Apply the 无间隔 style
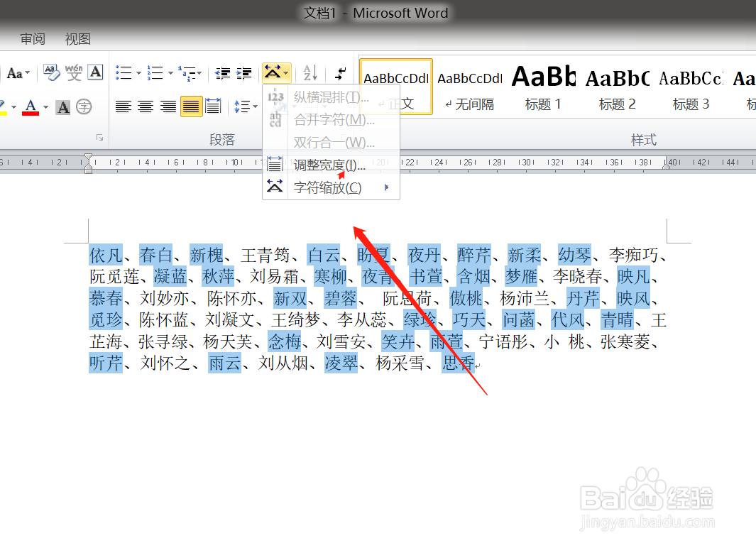The image size is (756, 548). (x=470, y=87)
